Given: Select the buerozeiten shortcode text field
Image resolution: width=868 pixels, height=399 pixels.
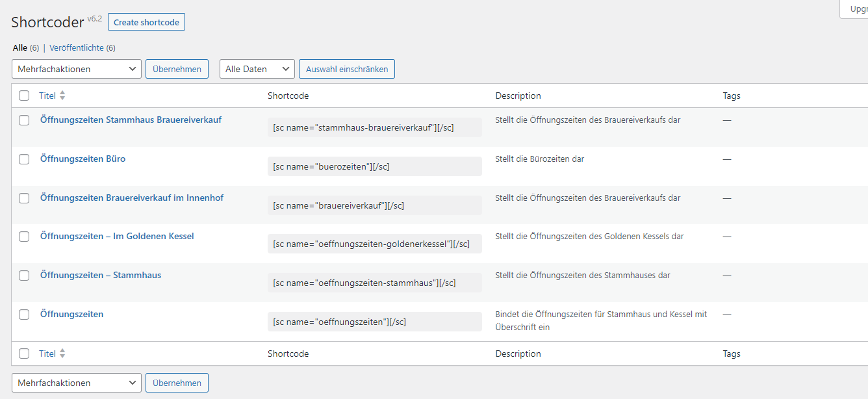Looking at the screenshot, I should (x=374, y=166).
